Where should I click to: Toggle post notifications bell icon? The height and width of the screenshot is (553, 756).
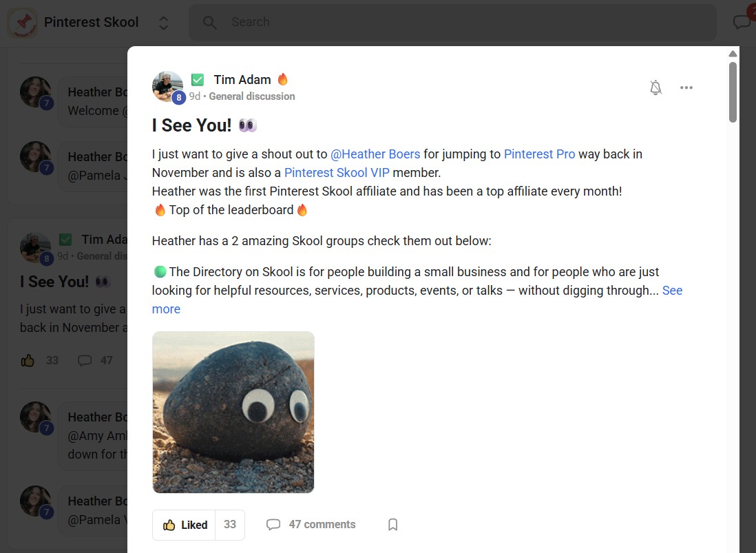pyautogui.click(x=655, y=87)
